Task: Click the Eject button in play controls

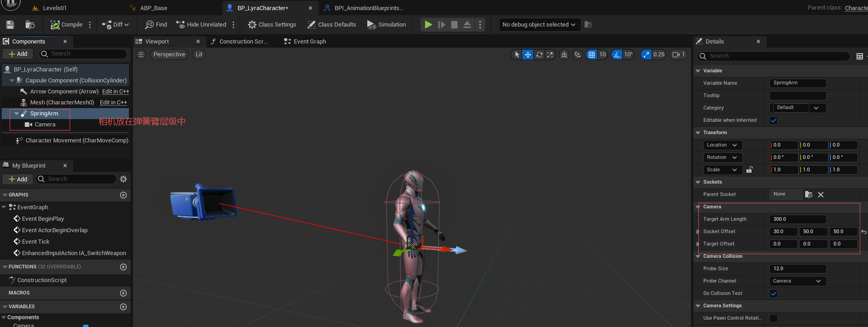Action: point(467,25)
